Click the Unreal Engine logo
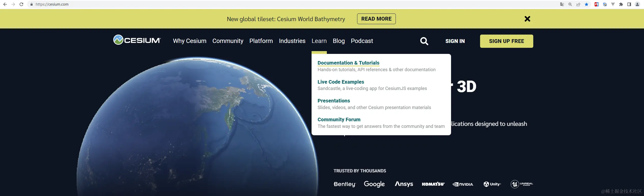Image resolution: width=644 pixels, height=196 pixels. [x=522, y=184]
